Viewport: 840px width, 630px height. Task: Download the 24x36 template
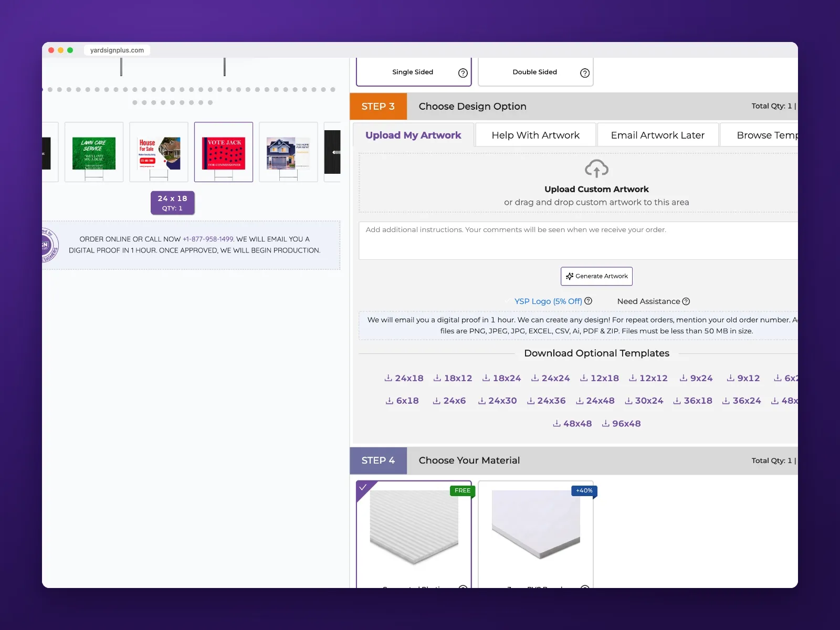click(546, 401)
